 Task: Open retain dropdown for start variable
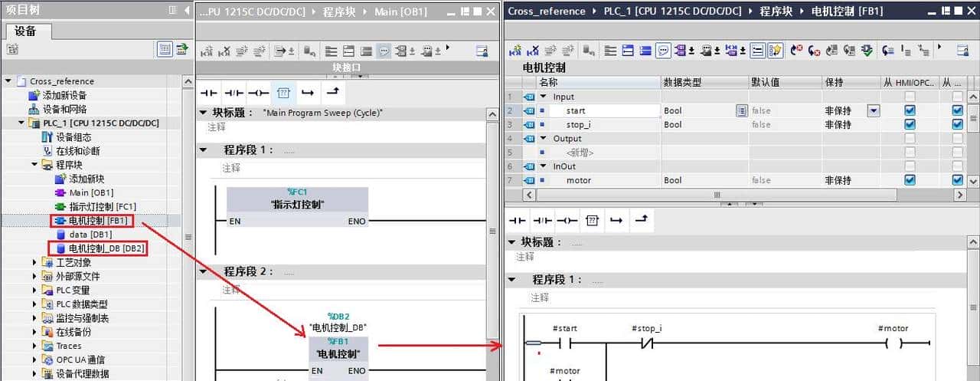(874, 110)
